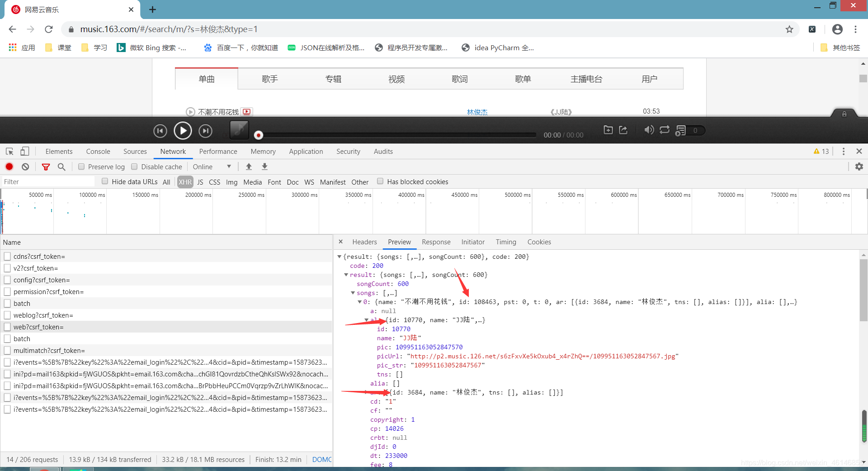
Task: Show All request types filter
Action: click(x=166, y=182)
